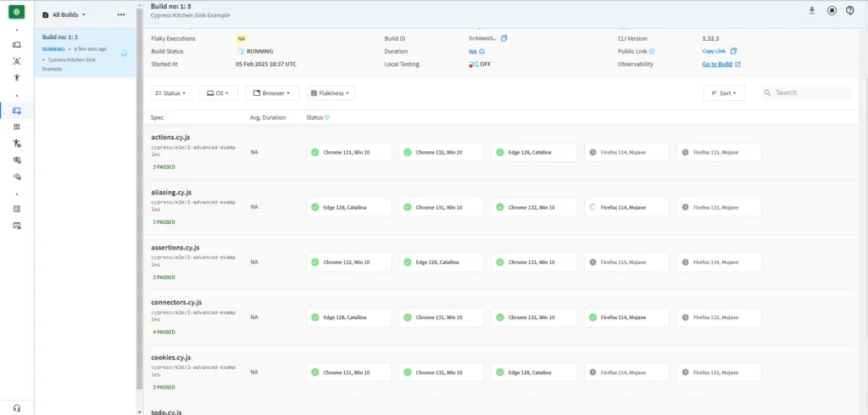The height and width of the screenshot is (415, 868).
Task: Open the Status filter dropdown
Action: [x=171, y=93]
